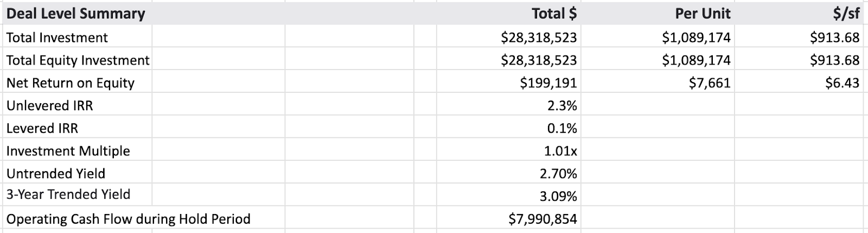Image resolution: width=868 pixels, height=233 pixels.
Task: Click the 3-Year Trended Yield 3.09% cell
Action: (x=497, y=196)
